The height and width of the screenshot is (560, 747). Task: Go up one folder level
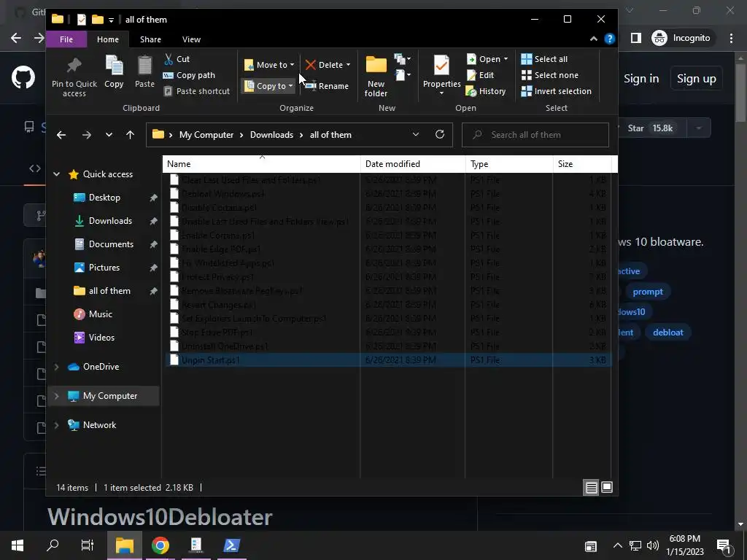point(130,135)
